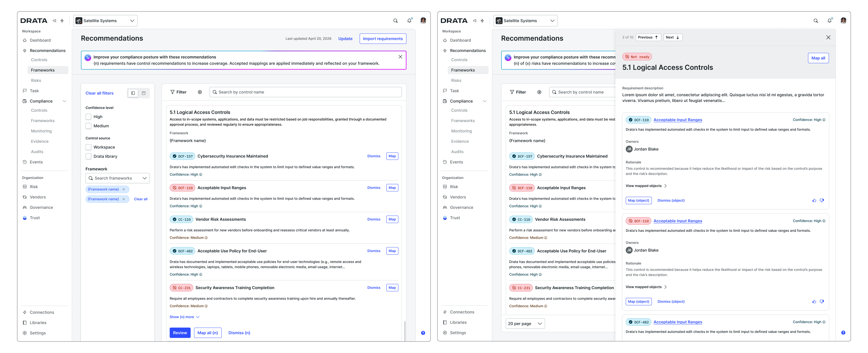Open notifications bell in right window

(829, 21)
